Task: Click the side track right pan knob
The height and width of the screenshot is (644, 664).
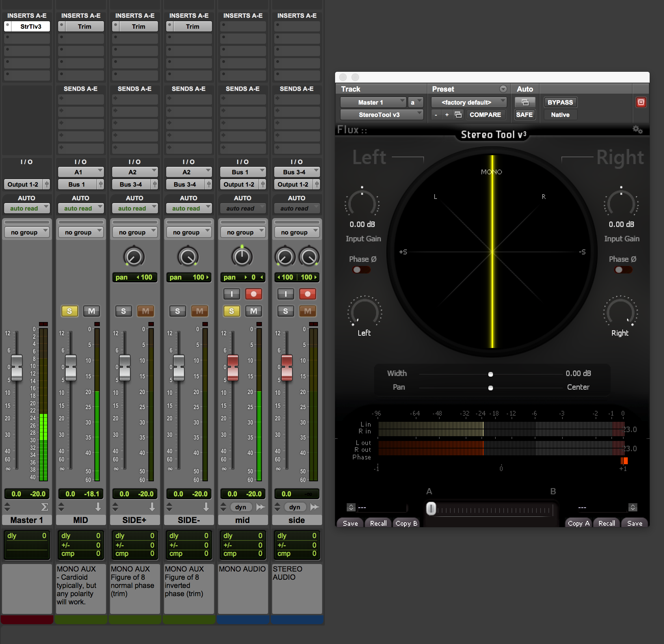Action: (x=309, y=257)
